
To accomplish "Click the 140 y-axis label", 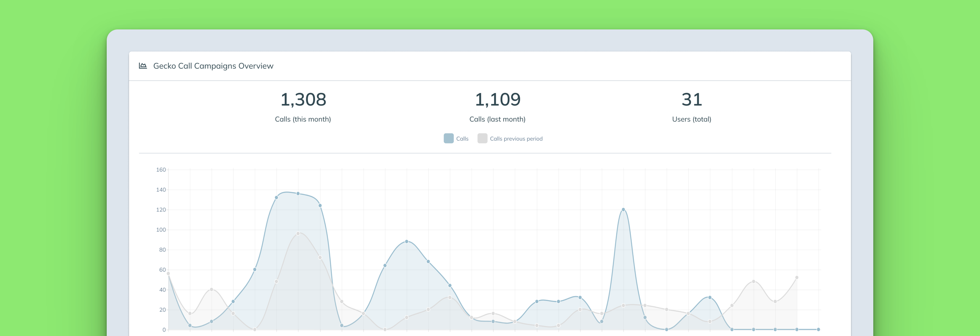I will [x=161, y=190].
